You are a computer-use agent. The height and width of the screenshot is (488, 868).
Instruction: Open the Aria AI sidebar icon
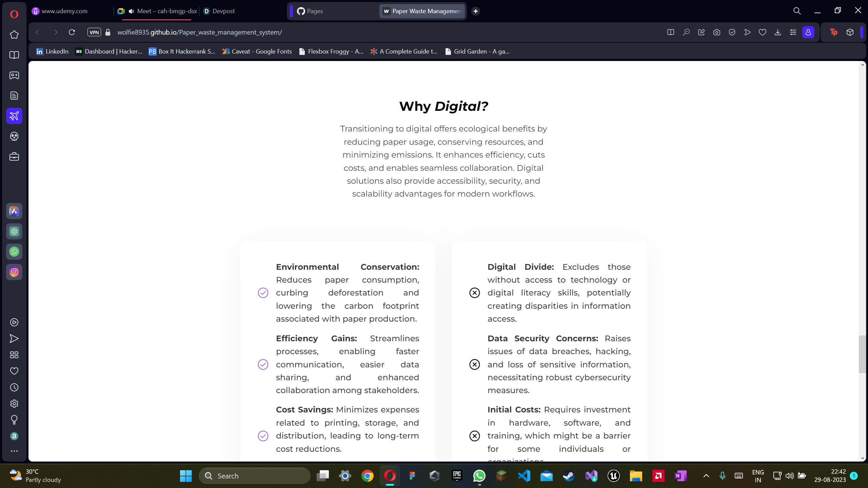pyautogui.click(x=14, y=211)
